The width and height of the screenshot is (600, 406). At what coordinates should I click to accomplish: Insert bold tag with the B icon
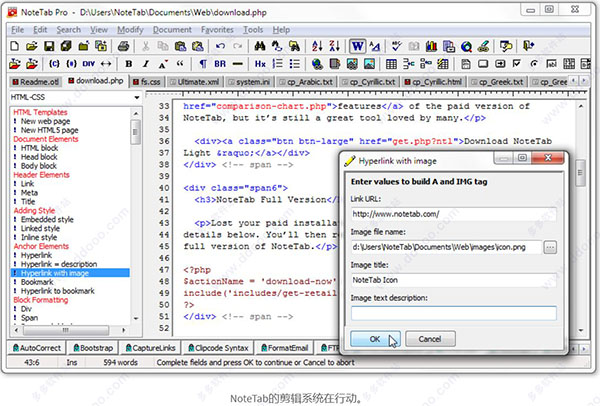(129, 64)
